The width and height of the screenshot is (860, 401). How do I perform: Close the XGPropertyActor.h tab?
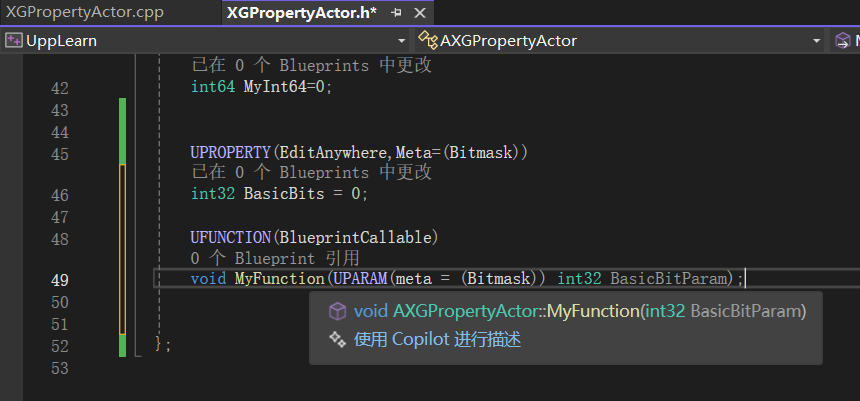418,13
